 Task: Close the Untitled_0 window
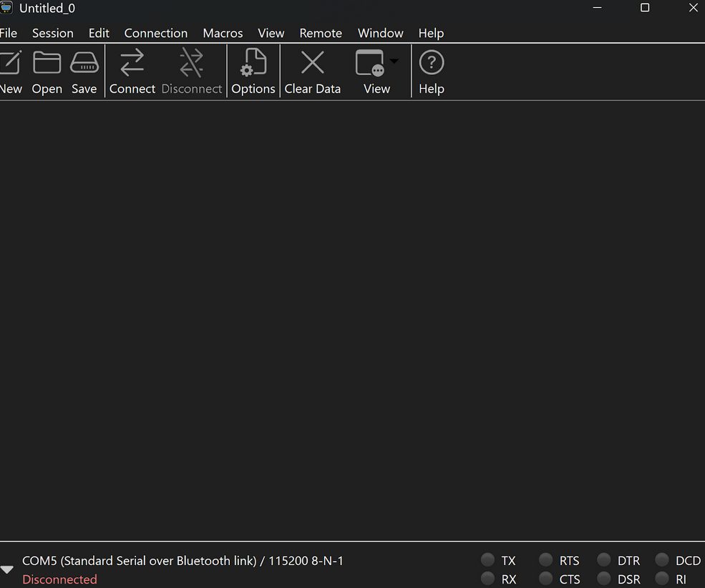[694, 8]
